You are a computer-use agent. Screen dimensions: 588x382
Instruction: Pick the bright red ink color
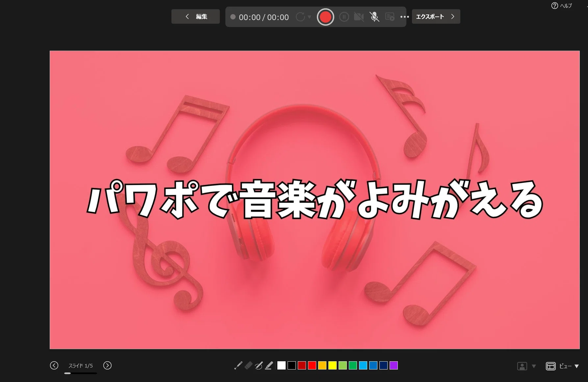(x=312, y=366)
